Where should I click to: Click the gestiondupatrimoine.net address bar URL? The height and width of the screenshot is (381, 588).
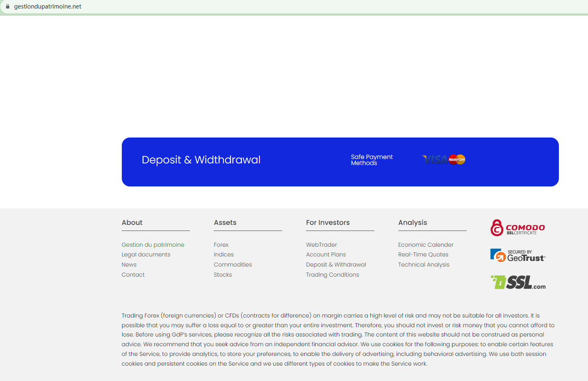(48, 6)
